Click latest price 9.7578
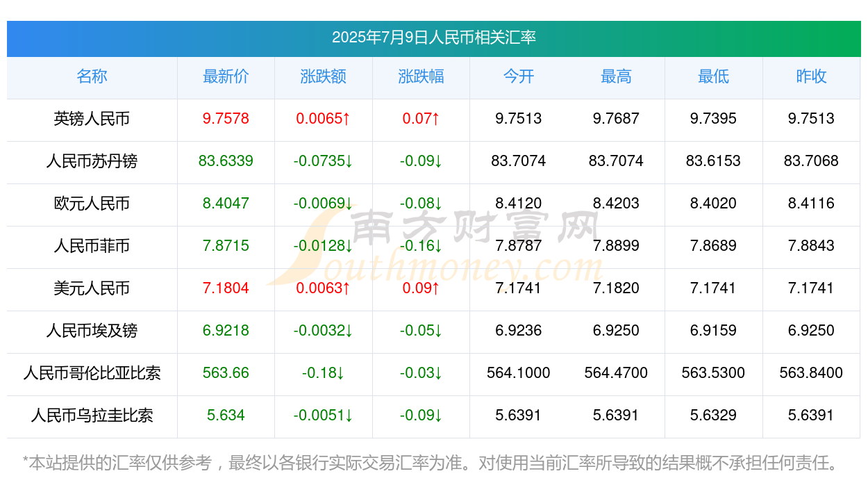The height and width of the screenshot is (485, 868). [226, 119]
